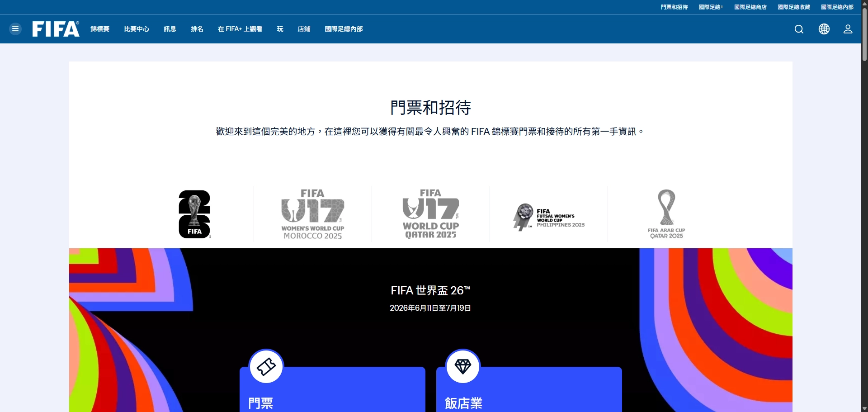Click the FIFA logo in header
The width and height of the screenshot is (868, 412).
coord(56,29)
